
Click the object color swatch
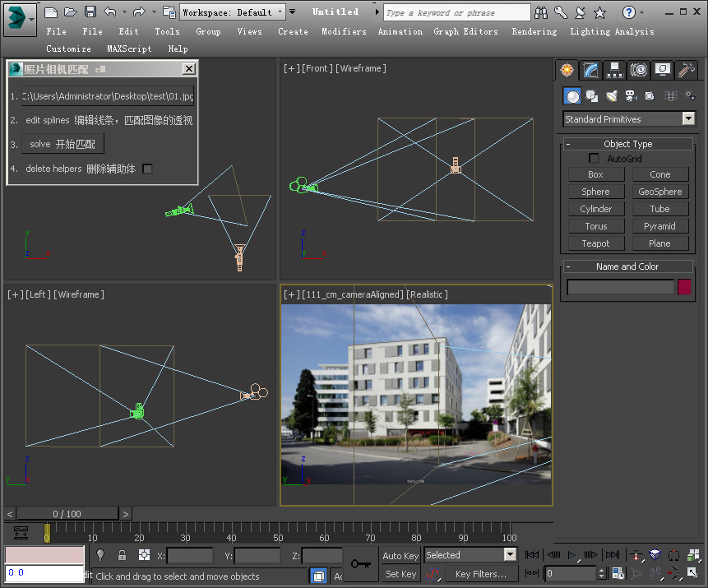[684, 287]
